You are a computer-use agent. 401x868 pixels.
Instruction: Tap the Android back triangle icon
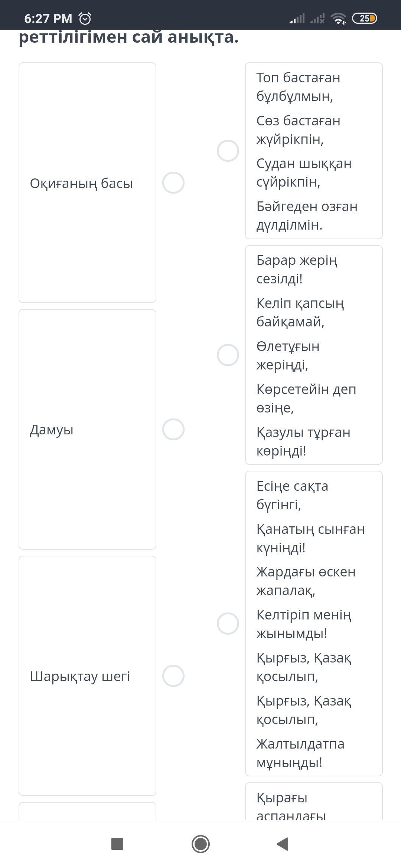[283, 844]
